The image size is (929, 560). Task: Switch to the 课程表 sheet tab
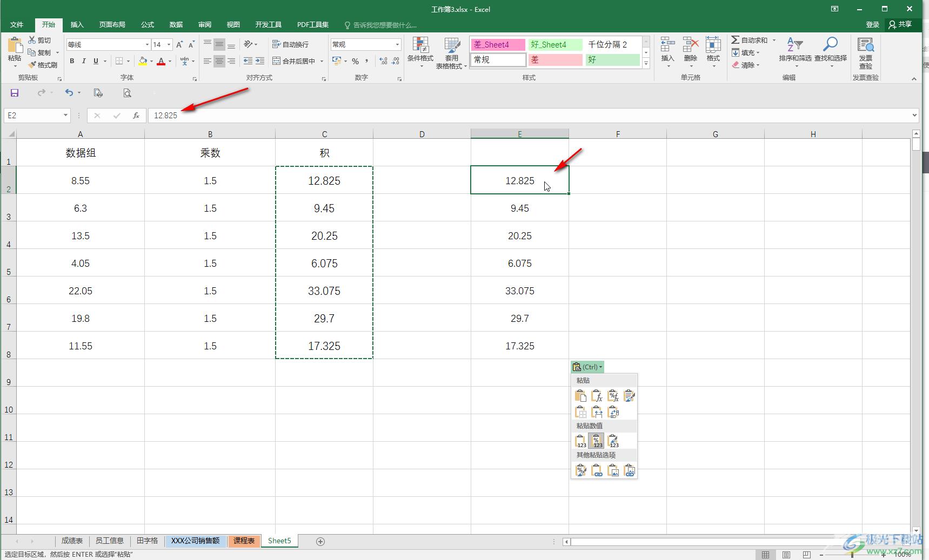(244, 541)
